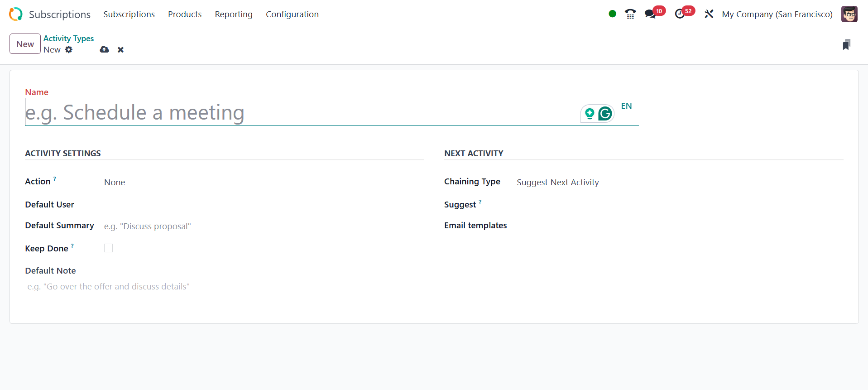Click the debug tools icon
Viewport: 868px width, 390px height.
(709, 14)
